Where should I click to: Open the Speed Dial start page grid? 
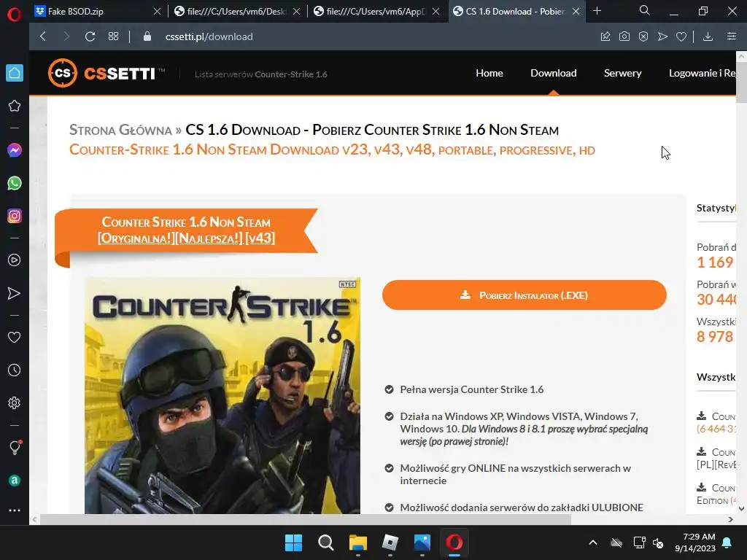pos(113,36)
